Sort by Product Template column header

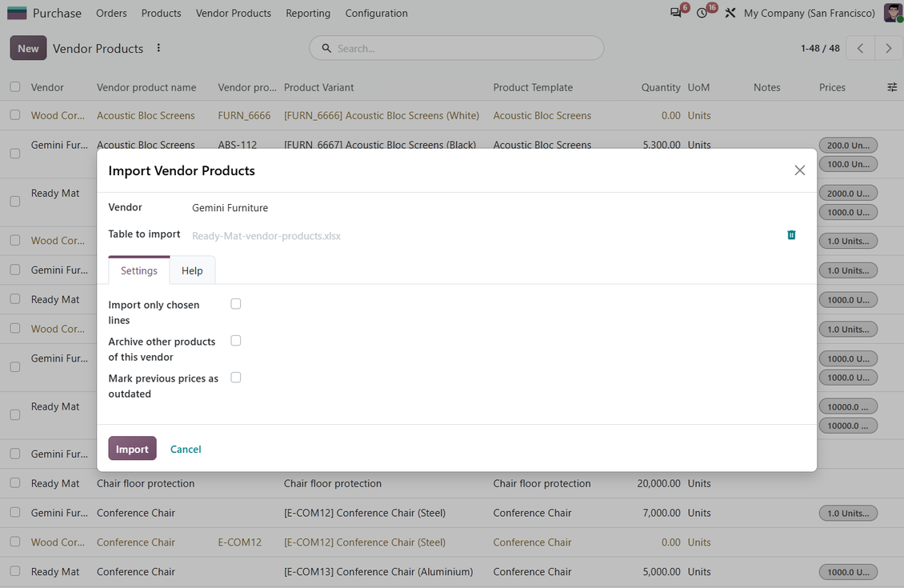tap(533, 87)
